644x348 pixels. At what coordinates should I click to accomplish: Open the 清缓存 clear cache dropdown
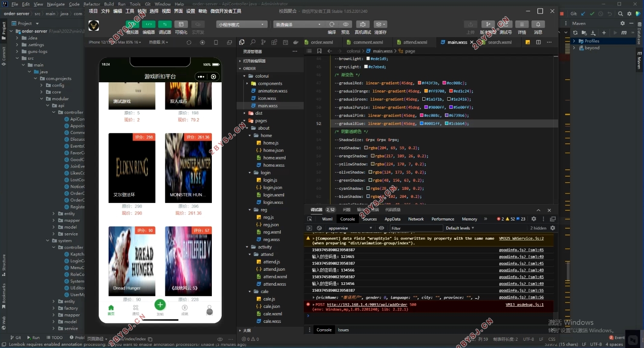pyautogui.click(x=380, y=24)
